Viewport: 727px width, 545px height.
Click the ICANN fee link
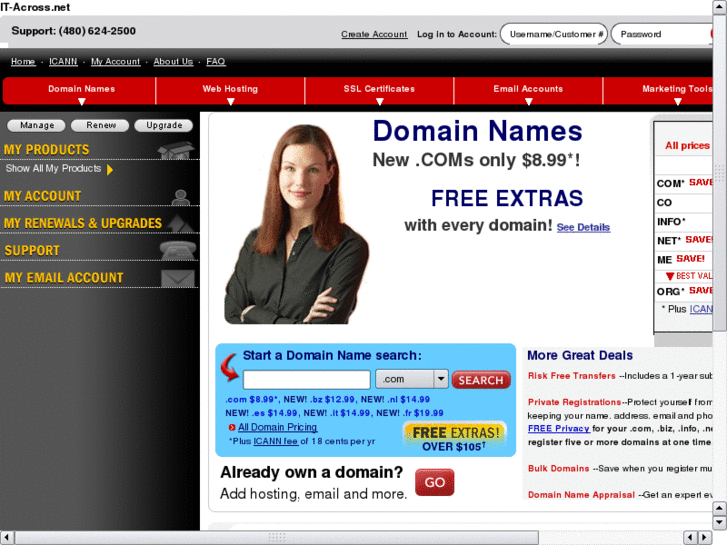click(276, 441)
